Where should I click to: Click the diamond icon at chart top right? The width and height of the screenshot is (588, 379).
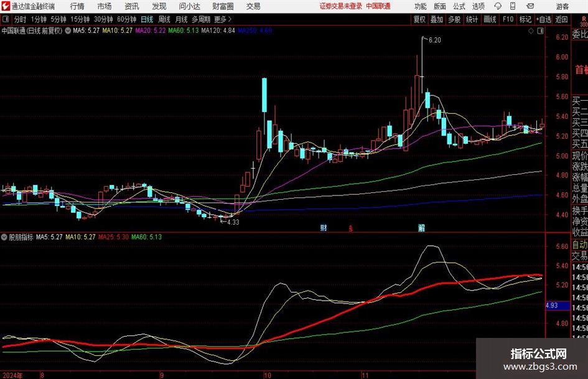pyautogui.click(x=531, y=31)
